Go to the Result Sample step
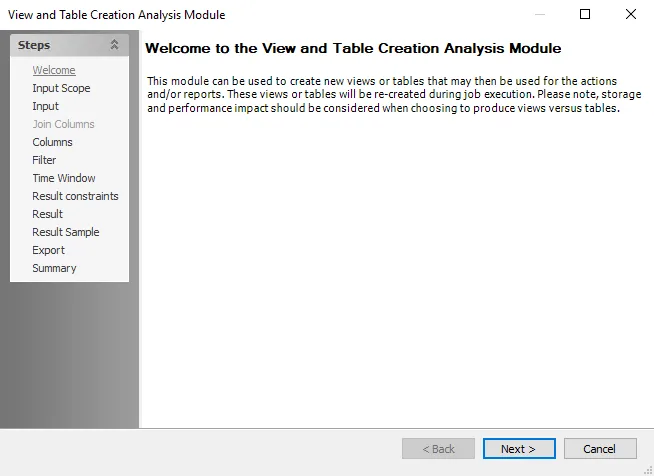The width and height of the screenshot is (654, 476). tap(66, 232)
